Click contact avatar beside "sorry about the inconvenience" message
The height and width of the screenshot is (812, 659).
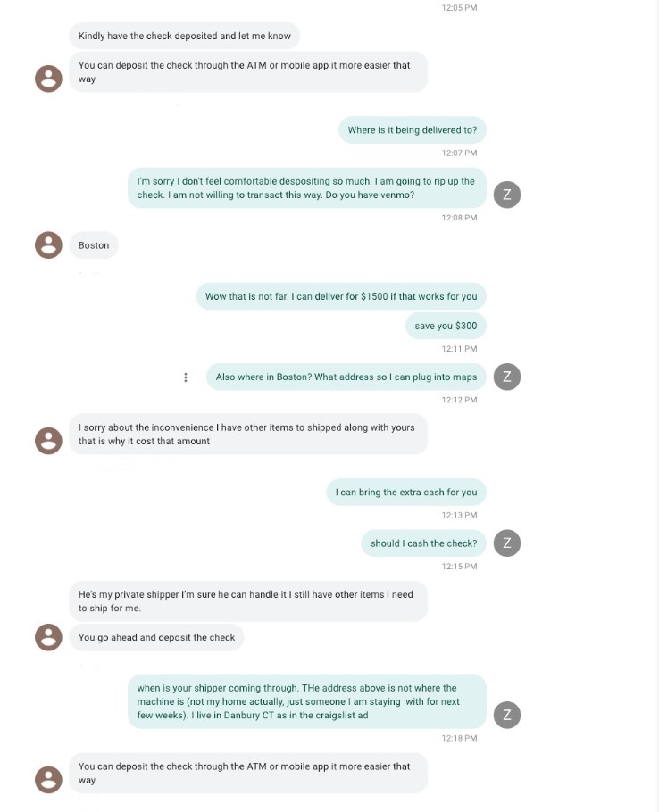(x=48, y=440)
